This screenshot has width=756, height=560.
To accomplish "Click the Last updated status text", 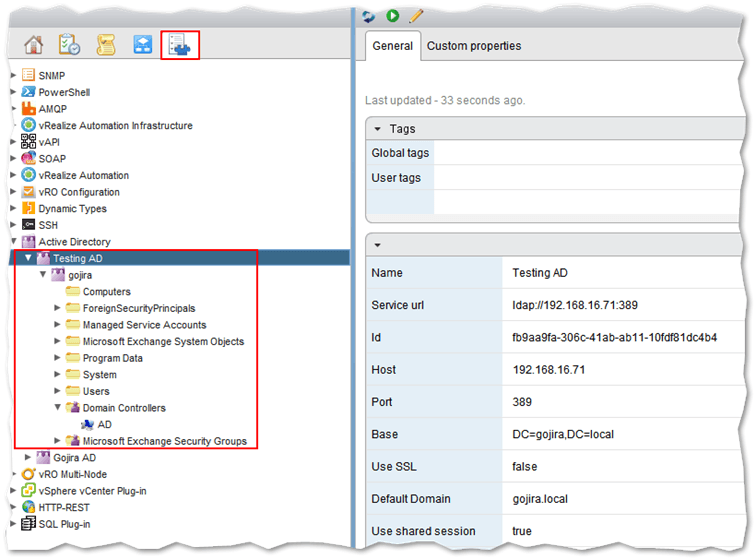I will point(445,100).
